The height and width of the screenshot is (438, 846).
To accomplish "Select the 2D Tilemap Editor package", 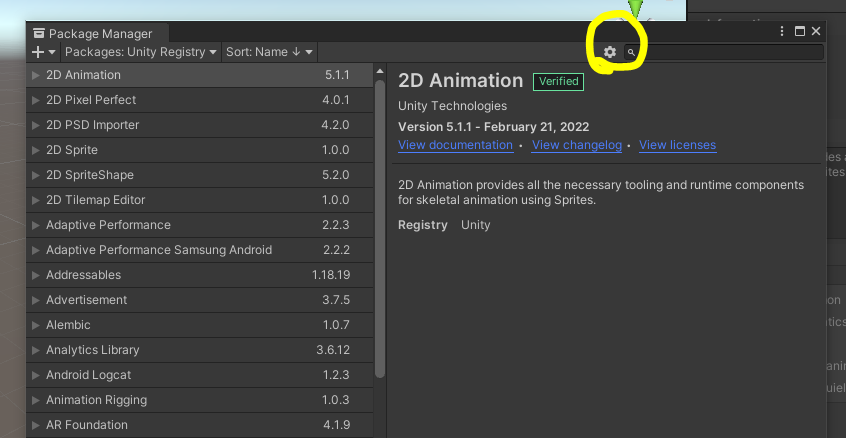I will [200, 200].
